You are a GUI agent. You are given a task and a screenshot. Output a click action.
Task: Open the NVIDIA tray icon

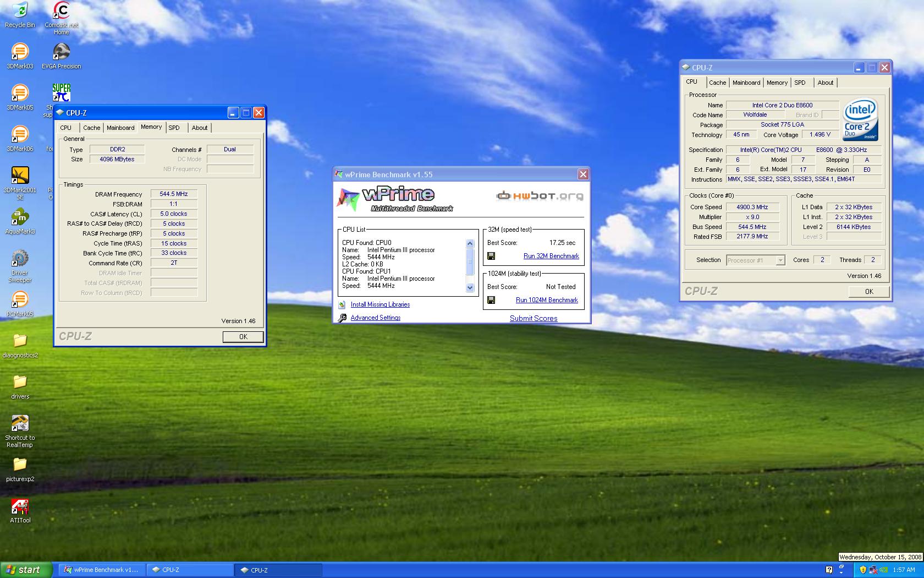[883, 570]
